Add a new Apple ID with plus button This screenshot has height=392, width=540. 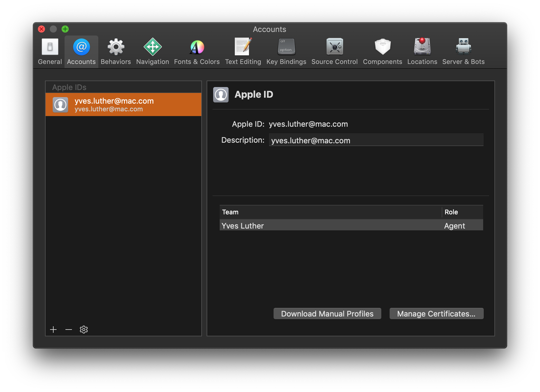(53, 330)
